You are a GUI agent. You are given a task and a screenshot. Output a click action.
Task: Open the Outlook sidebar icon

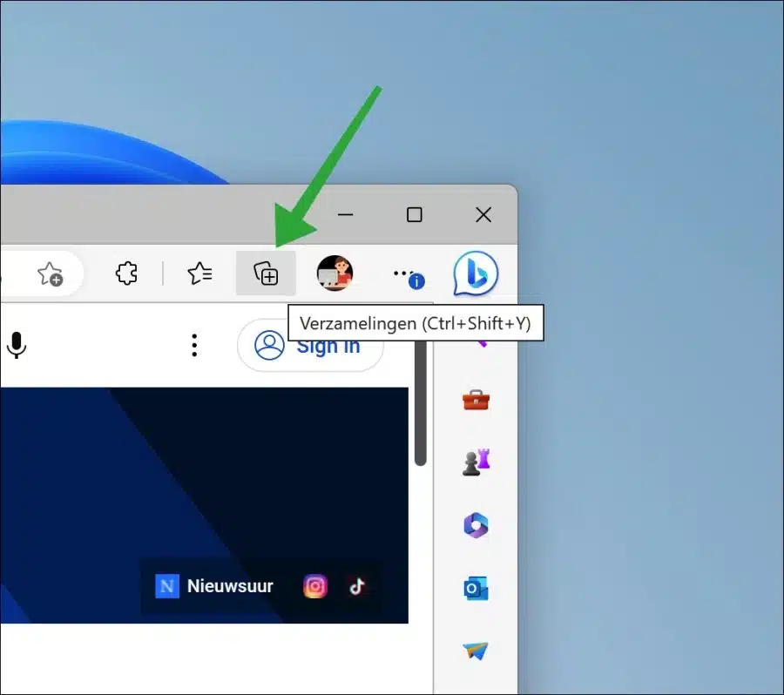(x=476, y=589)
